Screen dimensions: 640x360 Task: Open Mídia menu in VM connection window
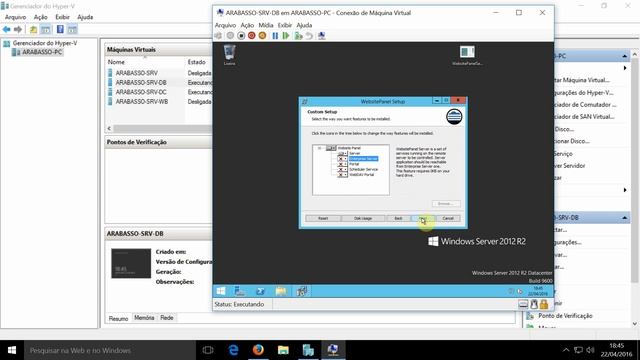[x=266, y=25]
